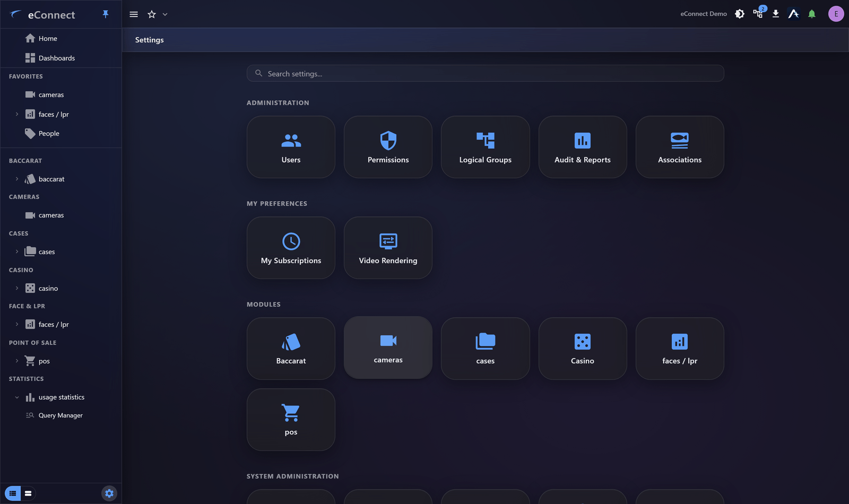The image size is (849, 504).
Task: Open the hamburger menu icon in the top bar
Action: tap(134, 14)
